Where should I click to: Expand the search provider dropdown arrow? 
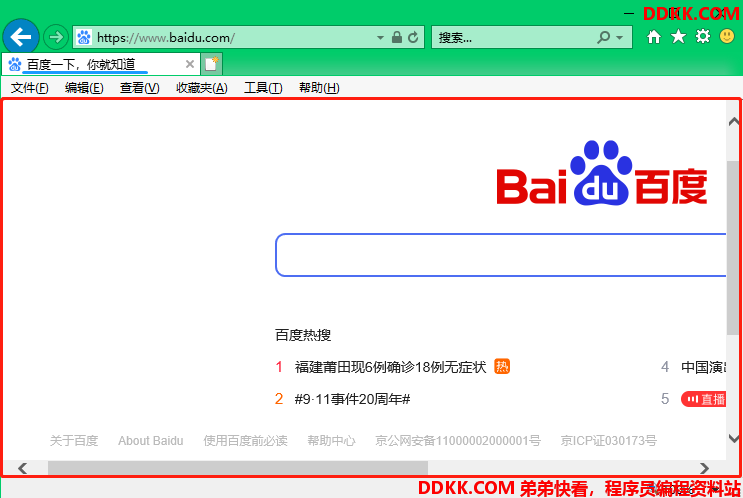tap(620, 37)
